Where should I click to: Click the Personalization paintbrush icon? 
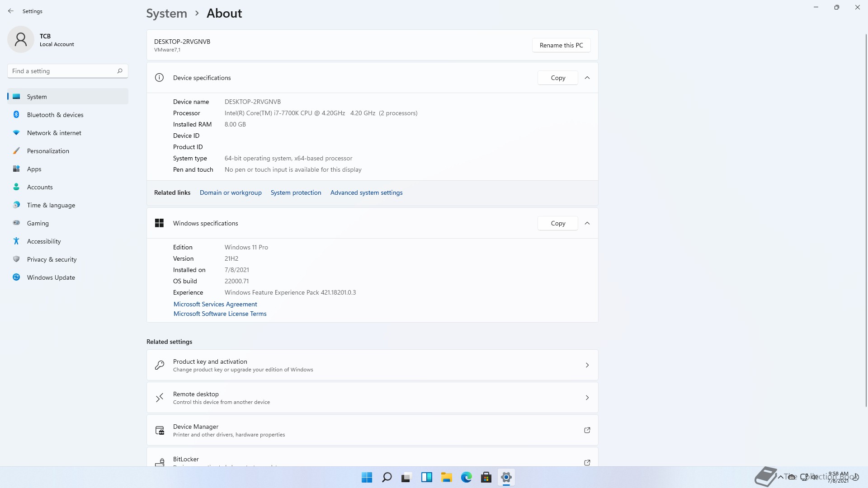click(16, 151)
